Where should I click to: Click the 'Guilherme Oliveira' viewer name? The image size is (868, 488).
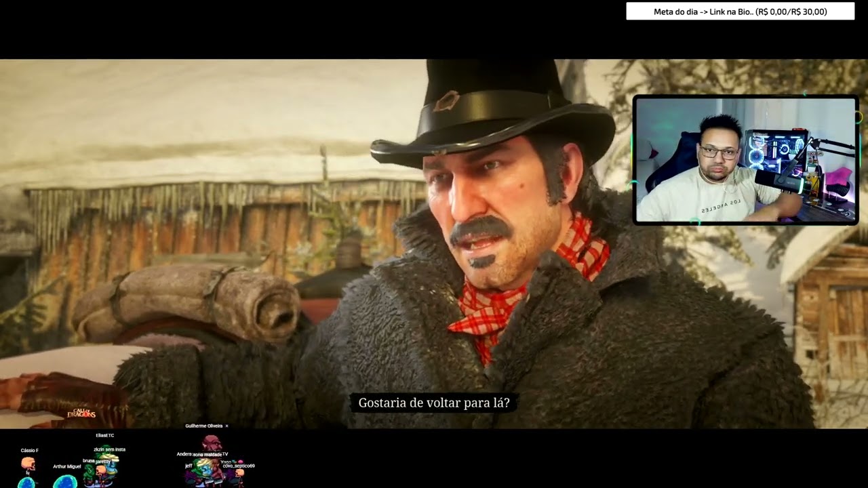pos(204,426)
